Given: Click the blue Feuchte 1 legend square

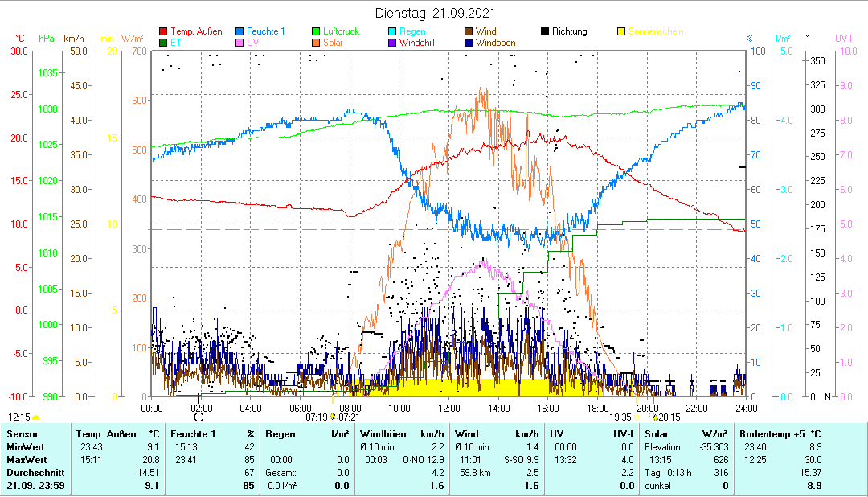Looking at the screenshot, I should coord(240,32).
